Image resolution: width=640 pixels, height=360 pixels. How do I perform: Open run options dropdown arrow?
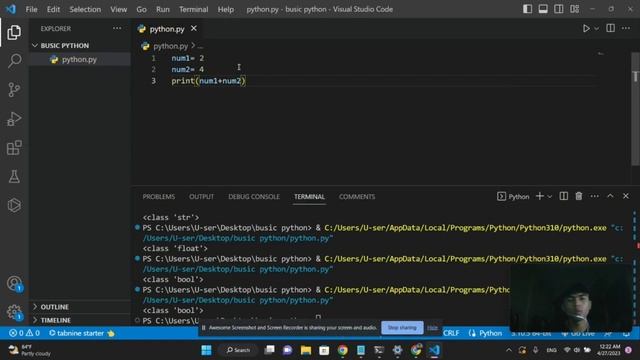click(x=597, y=29)
